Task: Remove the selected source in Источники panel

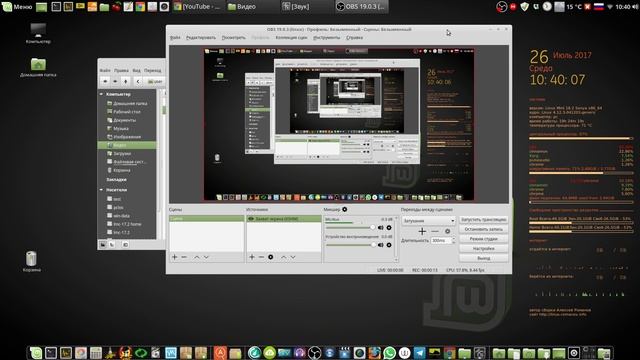Action: (261, 257)
